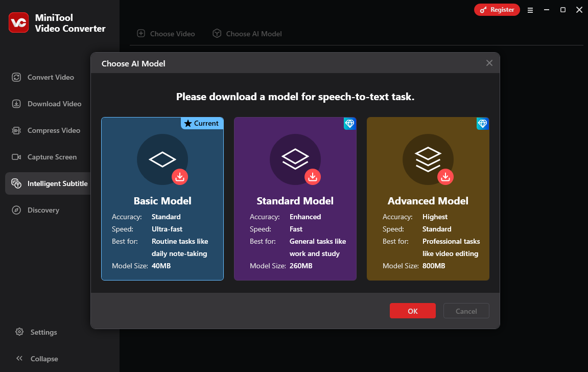Image resolution: width=588 pixels, height=372 pixels.
Task: Select the Advanced Model card
Action: click(428, 230)
